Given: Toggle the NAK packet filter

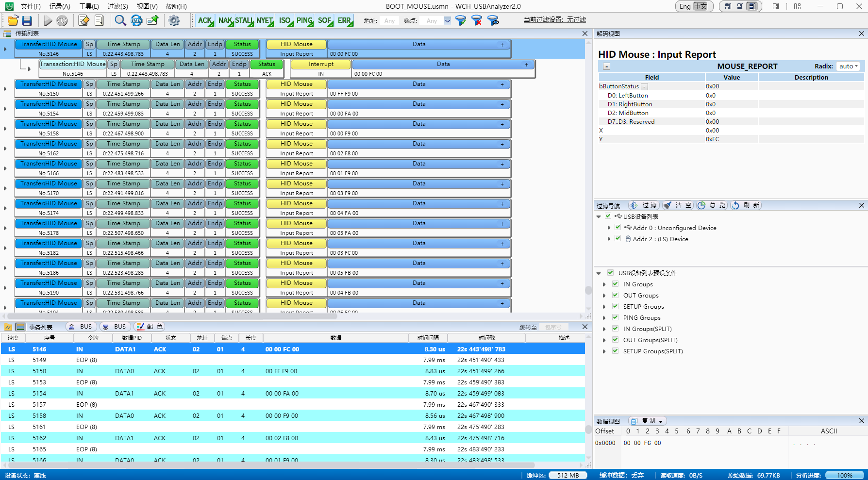Looking at the screenshot, I should [x=225, y=20].
